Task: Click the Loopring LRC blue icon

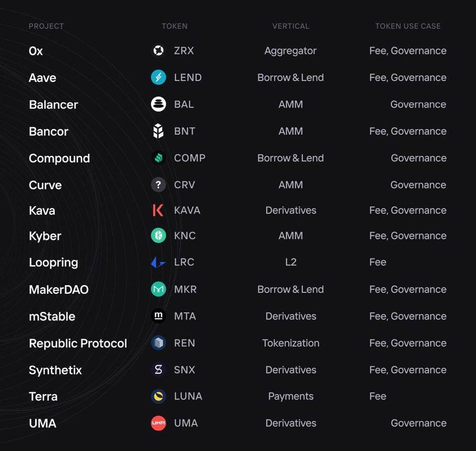Action: coord(158,262)
